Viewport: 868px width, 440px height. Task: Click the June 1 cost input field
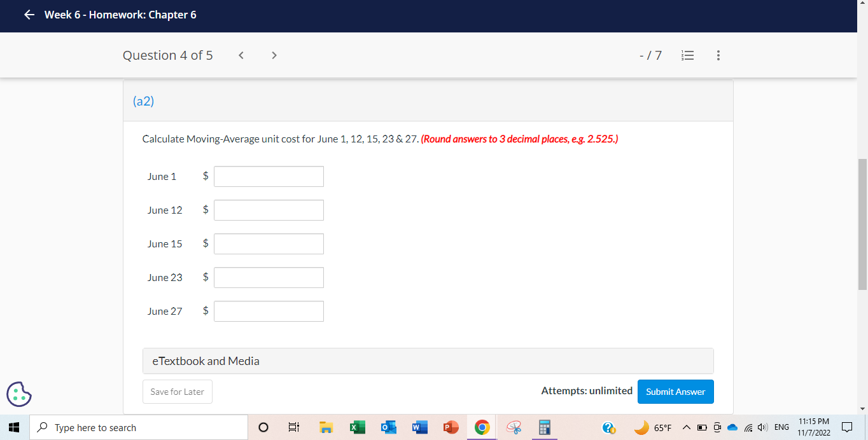tap(269, 176)
